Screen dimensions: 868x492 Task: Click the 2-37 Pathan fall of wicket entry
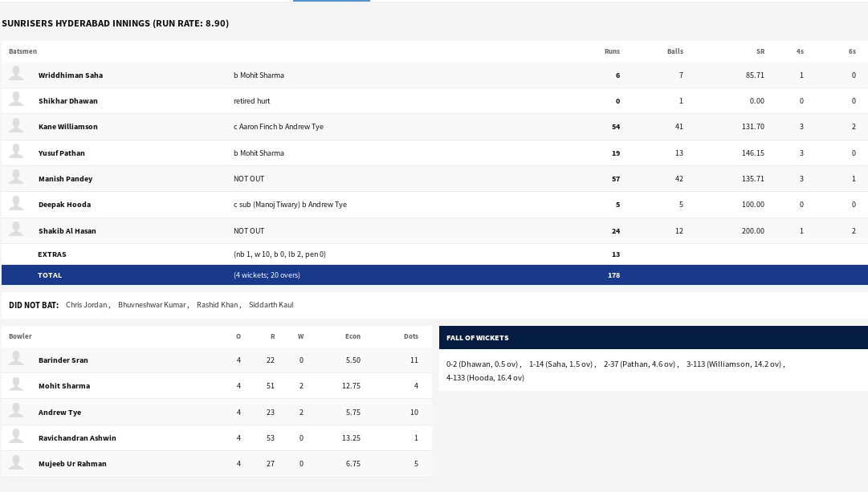point(639,364)
